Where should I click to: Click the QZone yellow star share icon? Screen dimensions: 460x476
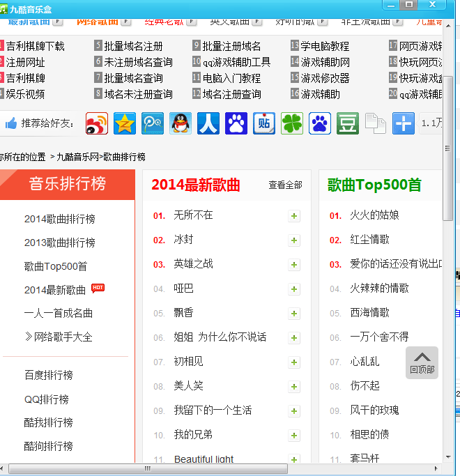click(x=125, y=123)
